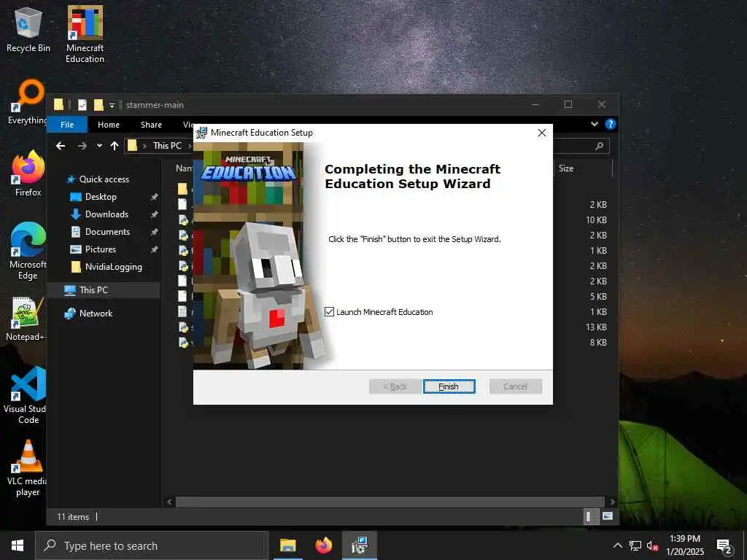Click the muted volume tray icon
Screen dimensions: 747x560
(652, 545)
